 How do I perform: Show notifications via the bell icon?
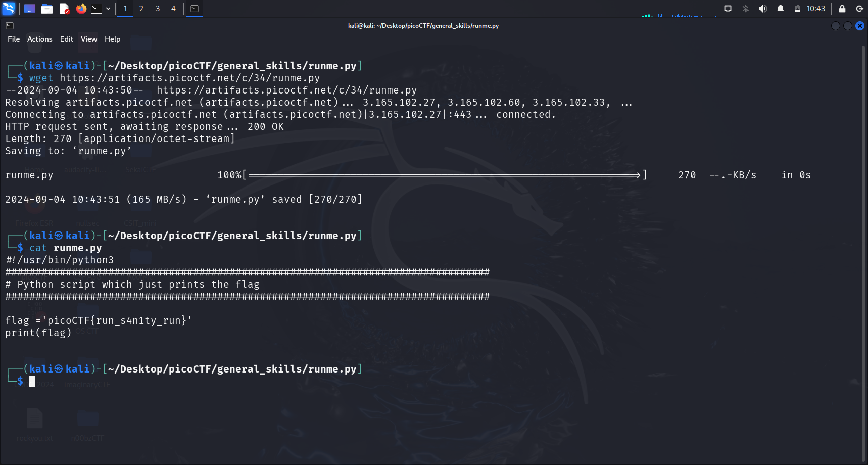coord(781,9)
